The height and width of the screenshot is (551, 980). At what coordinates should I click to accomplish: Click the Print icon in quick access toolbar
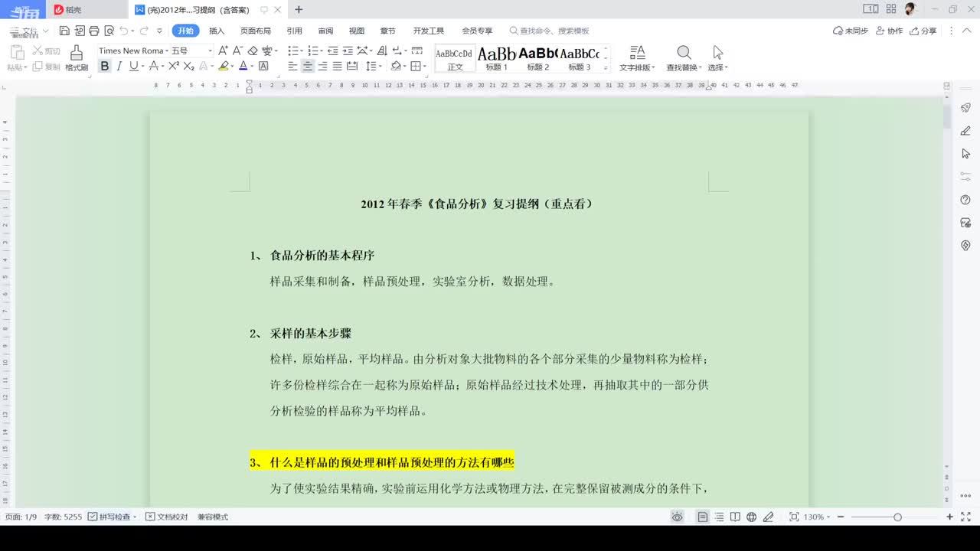tap(94, 31)
